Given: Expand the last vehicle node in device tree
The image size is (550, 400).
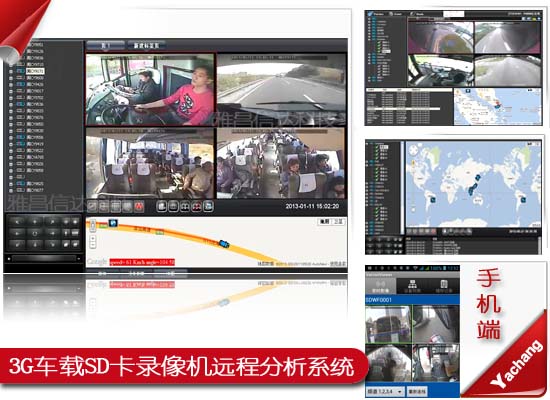Looking at the screenshot, I should [x=11, y=190].
